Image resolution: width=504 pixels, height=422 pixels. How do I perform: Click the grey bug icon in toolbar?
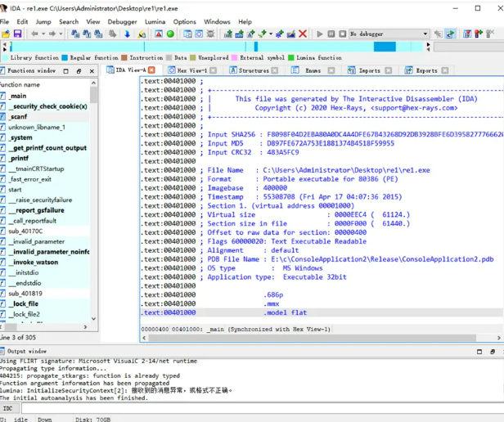[x=211, y=34]
